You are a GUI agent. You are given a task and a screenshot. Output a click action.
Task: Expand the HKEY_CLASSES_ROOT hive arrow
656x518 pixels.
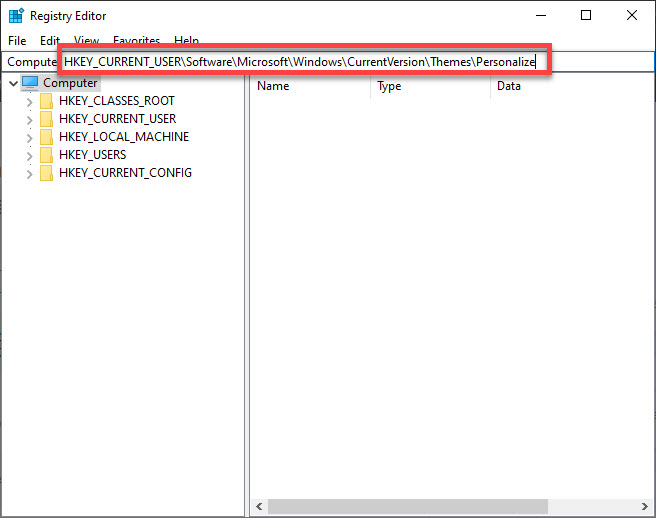29,101
